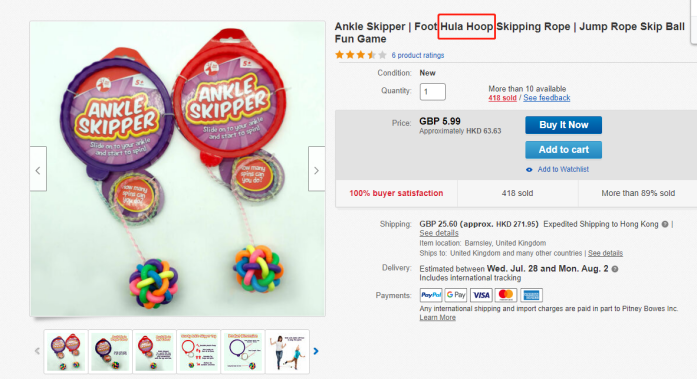
Task: Move thumbnail strip back with left chevron
Action: pyautogui.click(x=37, y=351)
